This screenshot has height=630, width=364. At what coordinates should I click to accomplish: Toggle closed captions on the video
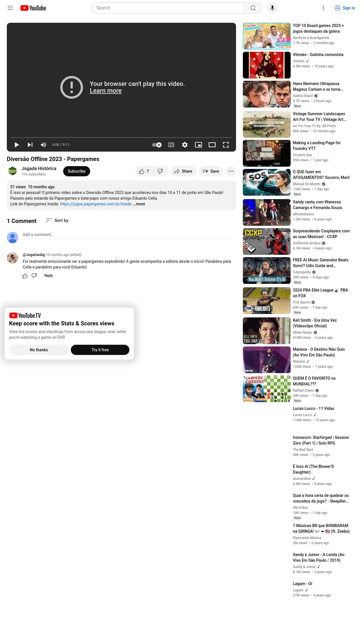(171, 145)
